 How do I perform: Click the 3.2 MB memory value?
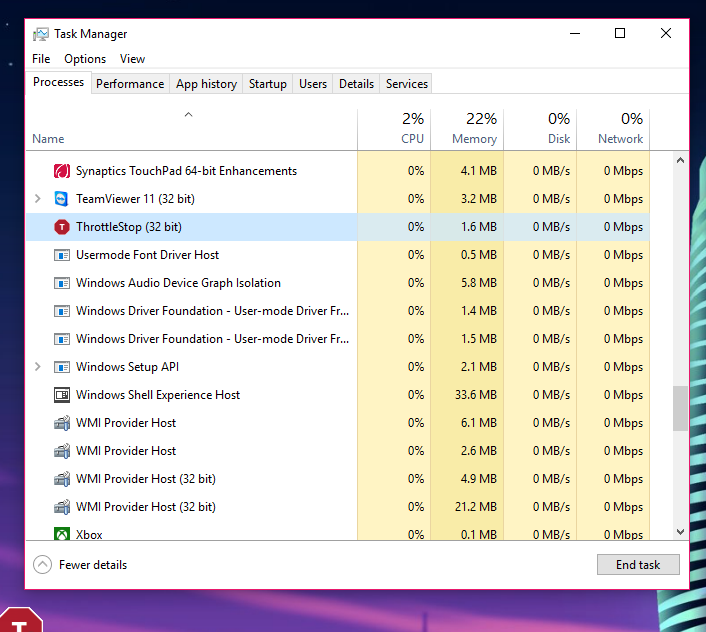point(479,199)
